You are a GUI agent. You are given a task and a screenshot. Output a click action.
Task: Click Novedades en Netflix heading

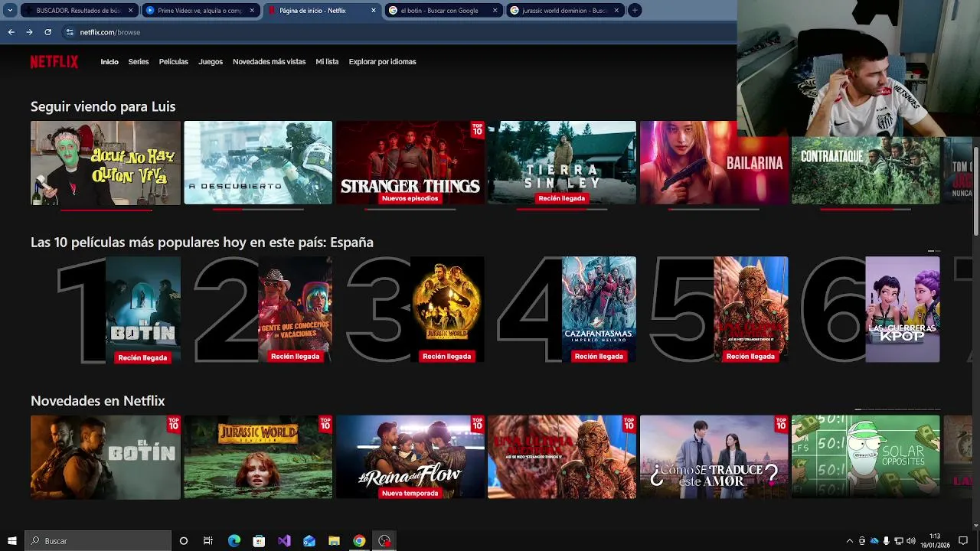pyautogui.click(x=98, y=401)
